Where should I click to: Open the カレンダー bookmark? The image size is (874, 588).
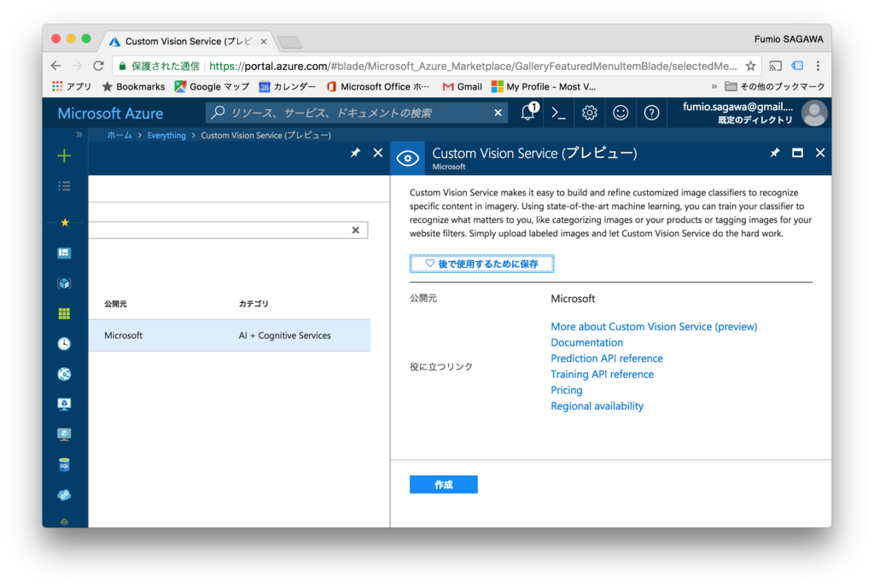pyautogui.click(x=287, y=87)
